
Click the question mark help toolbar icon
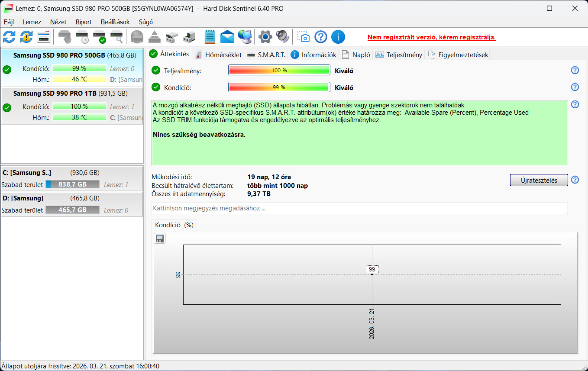coord(321,37)
